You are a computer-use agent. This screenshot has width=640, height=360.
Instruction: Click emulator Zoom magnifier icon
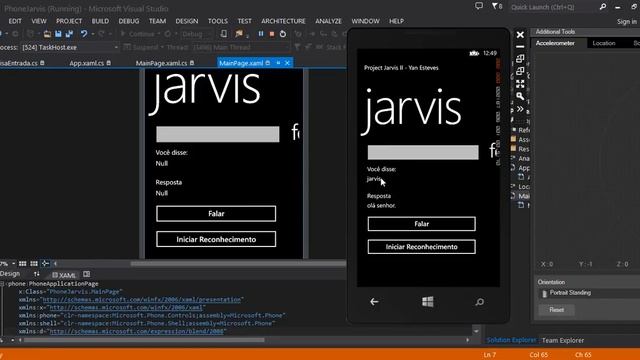pyautogui.click(x=520, y=96)
